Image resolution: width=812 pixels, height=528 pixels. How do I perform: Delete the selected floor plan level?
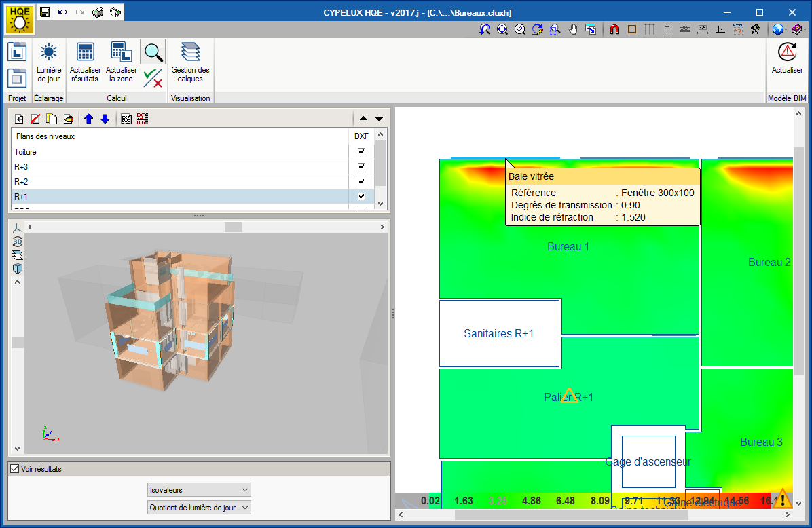click(35, 119)
